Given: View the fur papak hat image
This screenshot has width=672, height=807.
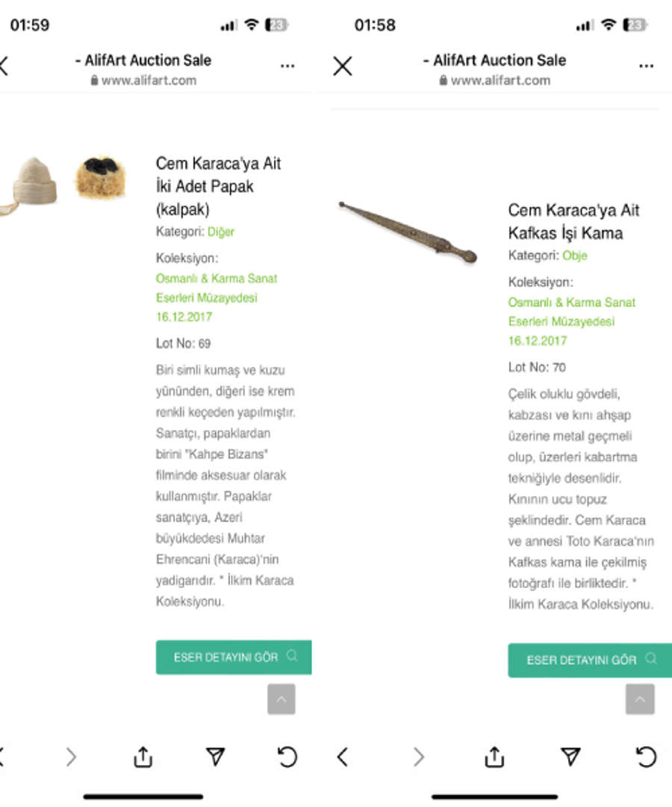Looking at the screenshot, I should coord(99,177).
